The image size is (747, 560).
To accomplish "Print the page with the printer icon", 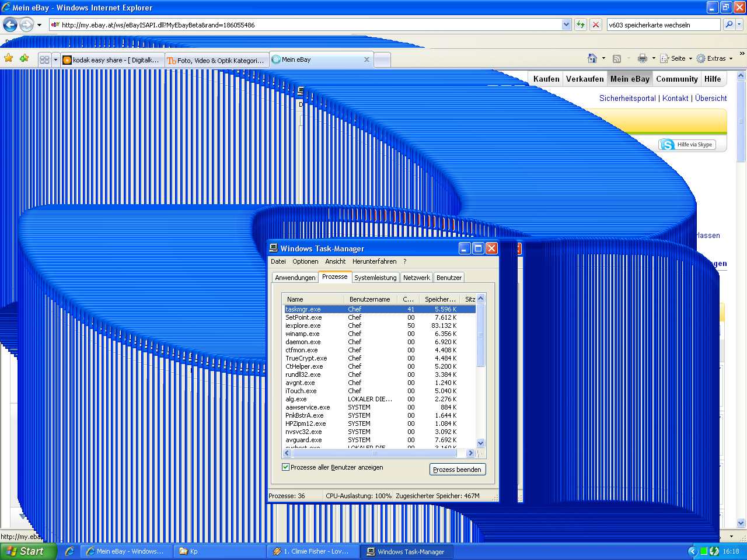I will (643, 58).
